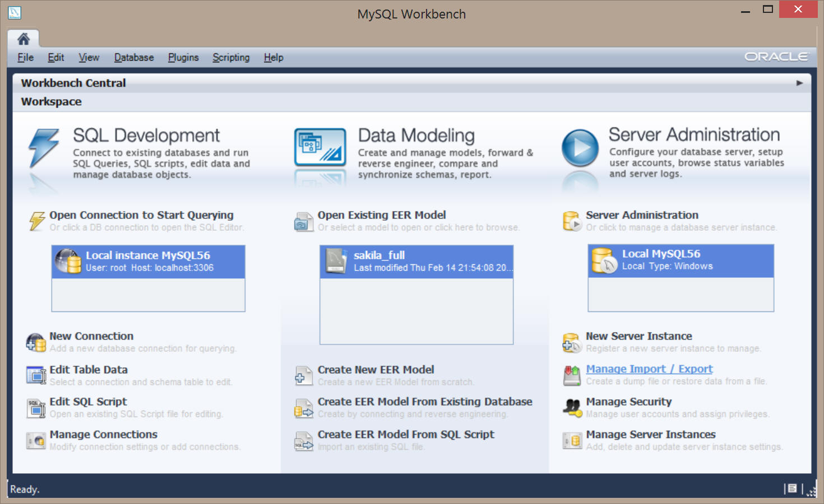The image size is (824, 504).
Task: Open the Scripting menu
Action: 231,57
